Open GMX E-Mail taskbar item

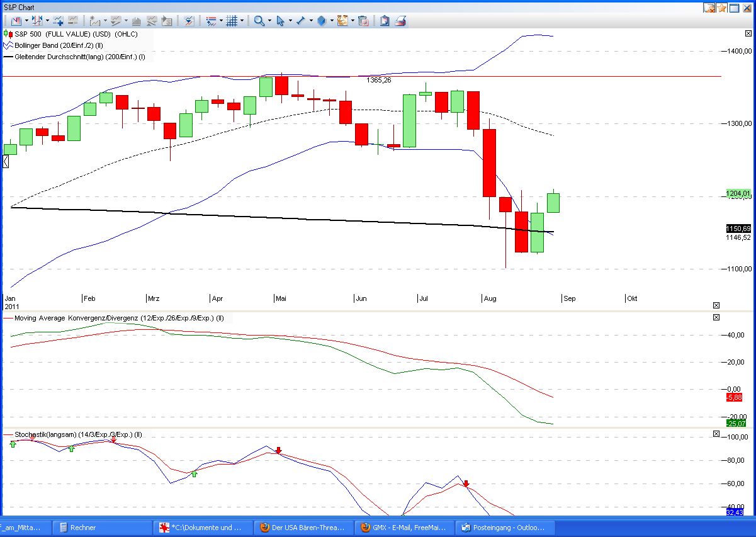(x=405, y=528)
